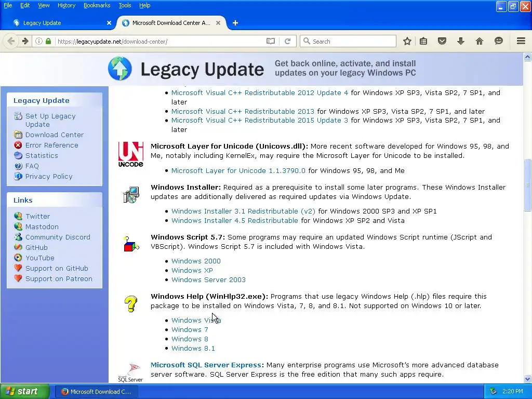Click scrollbar down arrow
Image resolution: width=532 pixels, height=399 pixels.
point(527,379)
